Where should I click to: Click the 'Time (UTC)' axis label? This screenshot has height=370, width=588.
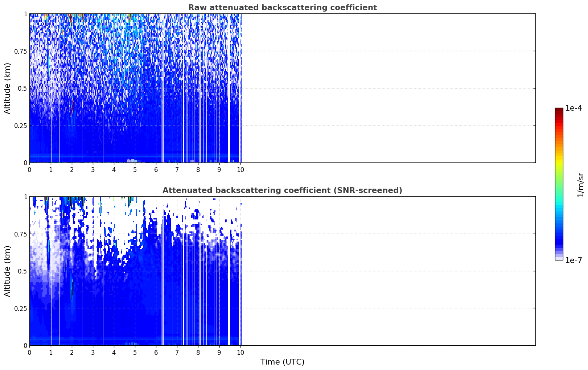[282, 362]
